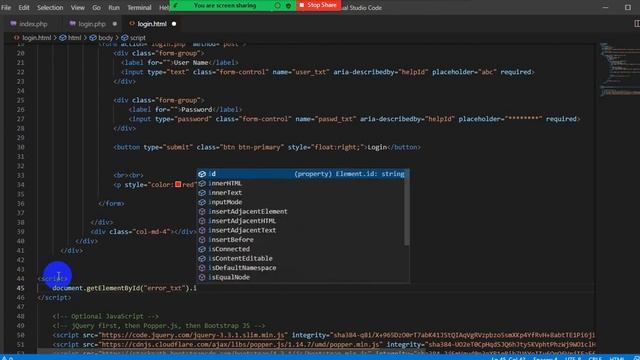Open the Run menu
The image size is (640, 360).
tap(114, 8)
